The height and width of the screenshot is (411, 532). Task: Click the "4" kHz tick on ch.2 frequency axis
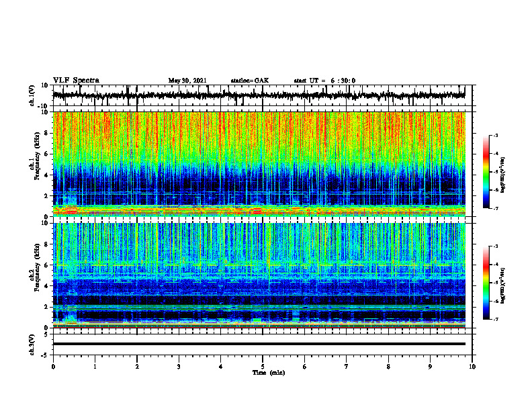[46, 287]
